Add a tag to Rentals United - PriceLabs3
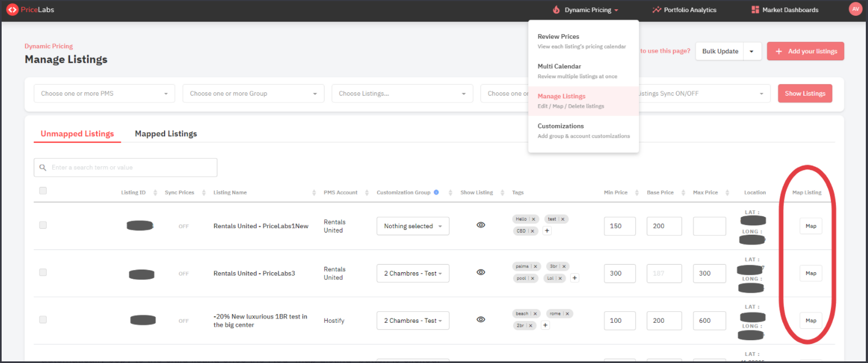This screenshot has width=868, height=363. coord(575,278)
